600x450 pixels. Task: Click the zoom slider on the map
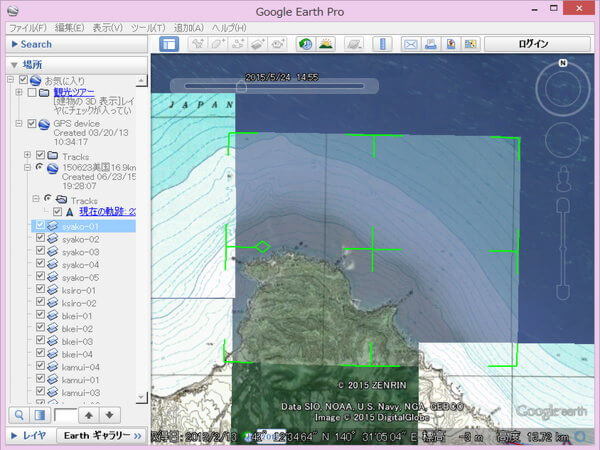tap(563, 249)
